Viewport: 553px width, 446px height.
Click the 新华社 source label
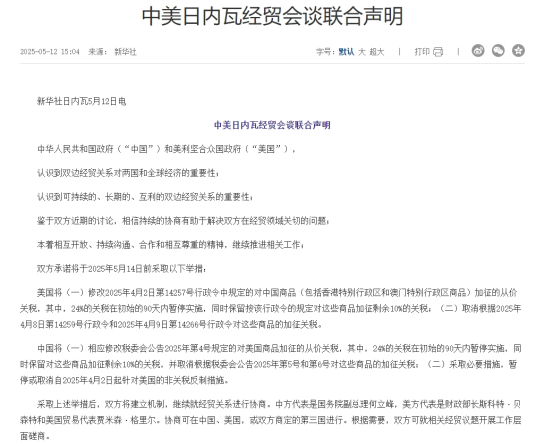click(x=125, y=52)
